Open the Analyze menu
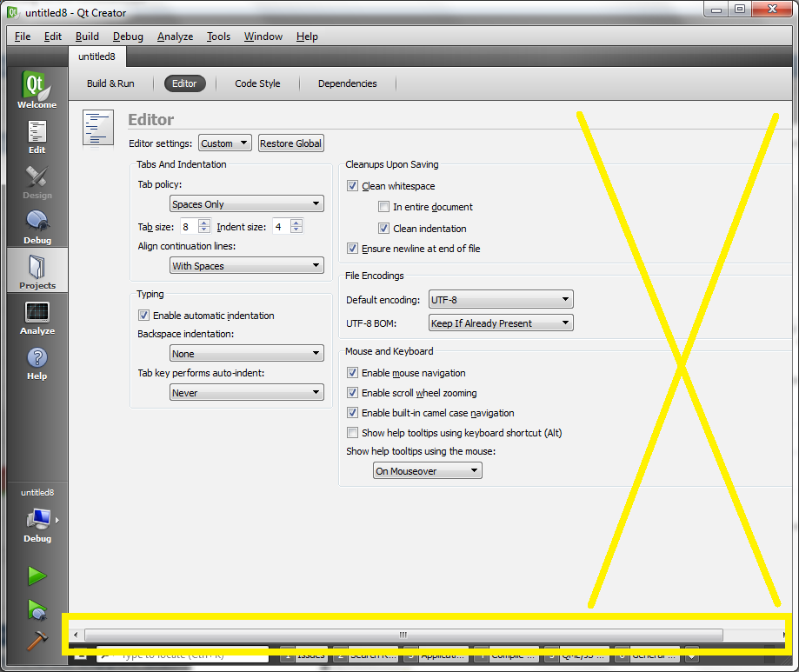The width and height of the screenshot is (799, 672). coord(176,37)
